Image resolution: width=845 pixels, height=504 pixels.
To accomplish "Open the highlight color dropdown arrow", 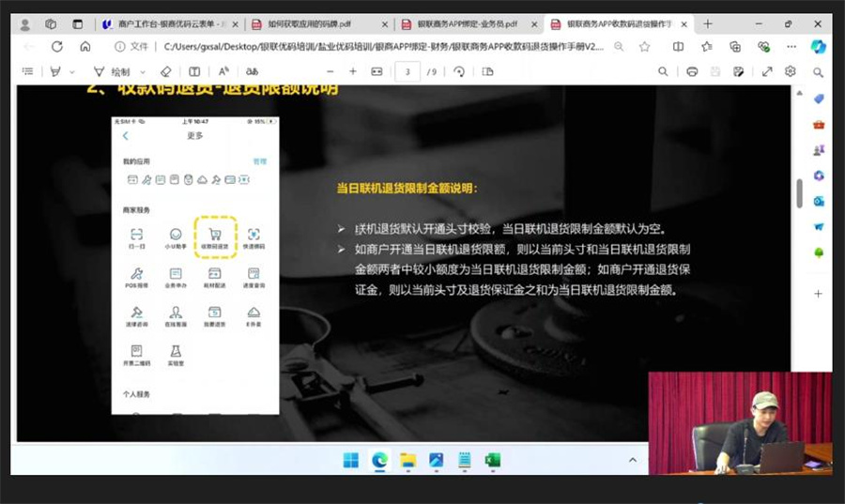I will coord(71,72).
